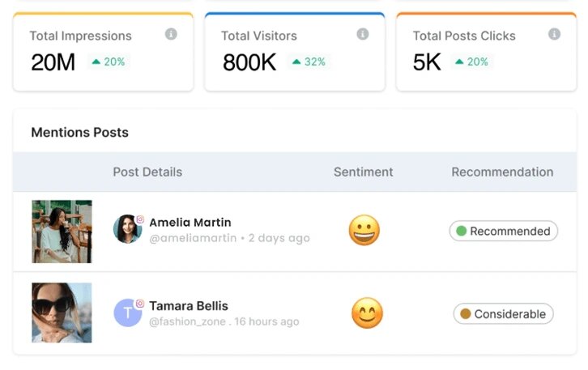Click the "16 hours ago" timestamp

pos(267,321)
